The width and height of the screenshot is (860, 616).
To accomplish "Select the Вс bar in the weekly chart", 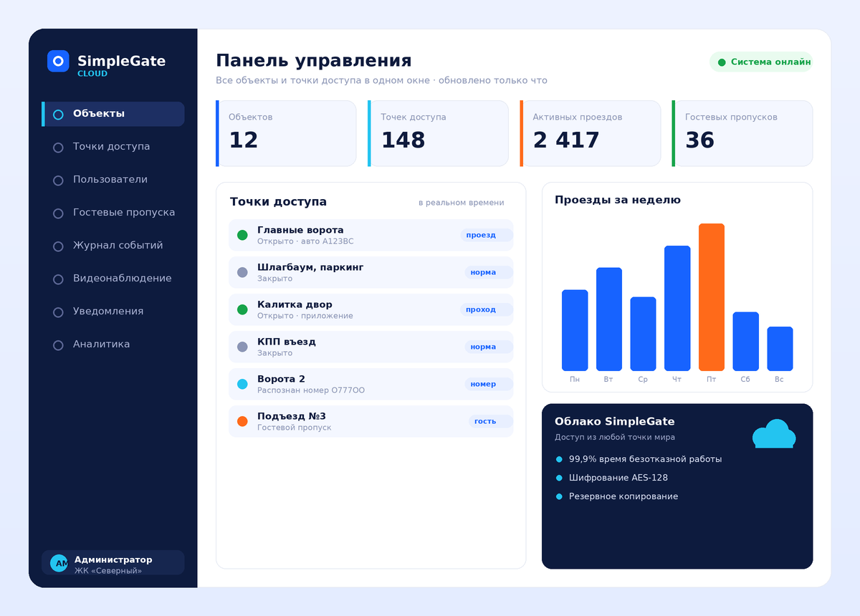I will coord(780,349).
